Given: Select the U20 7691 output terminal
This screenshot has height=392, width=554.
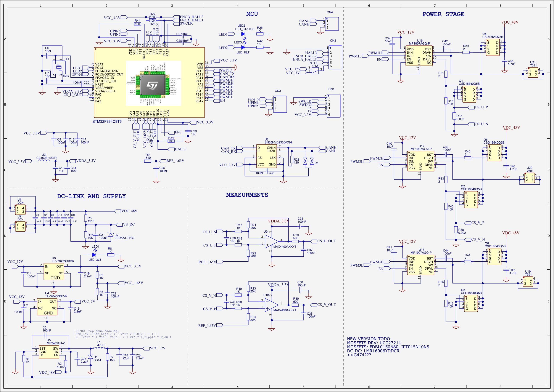Looking at the screenshot, I should [529, 178].
